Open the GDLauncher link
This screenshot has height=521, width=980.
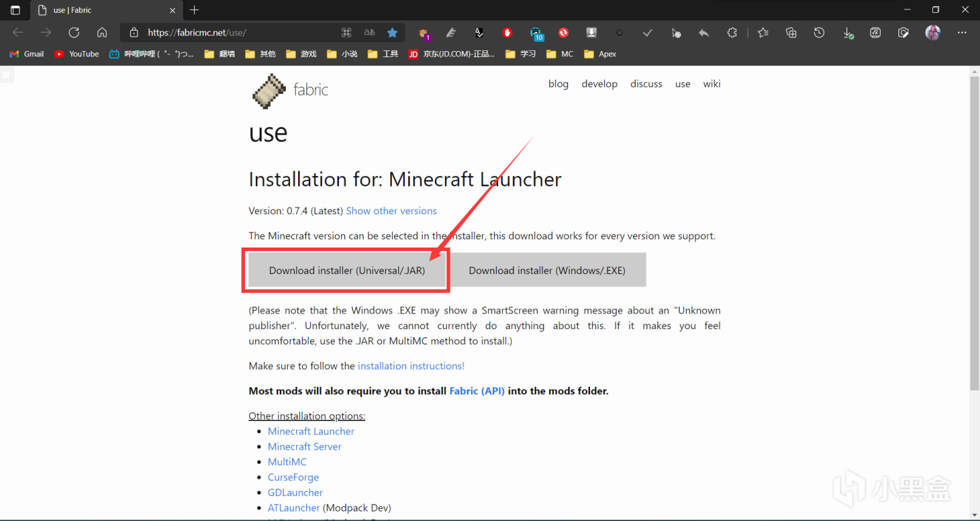tap(295, 492)
